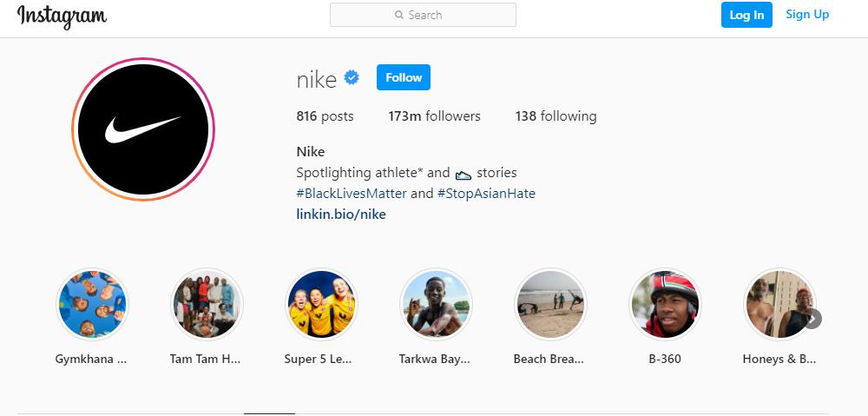
Task: Show next highlights with right arrow
Action: pos(812,319)
